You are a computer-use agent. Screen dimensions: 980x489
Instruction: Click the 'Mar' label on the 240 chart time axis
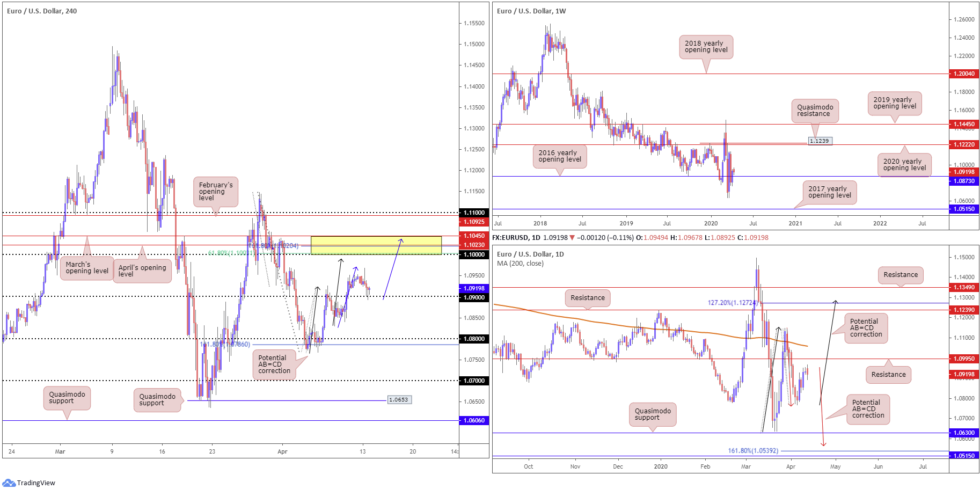tap(60, 451)
